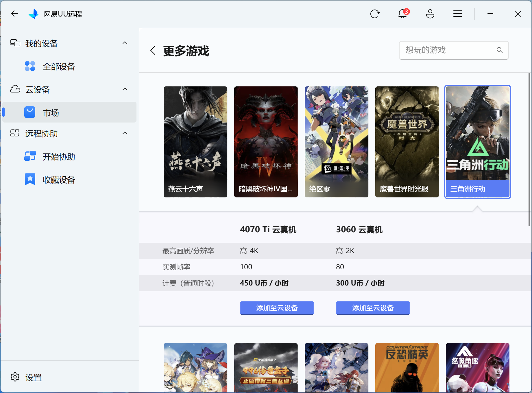
Task: Click the 高 4K quality value
Action: 249,251
